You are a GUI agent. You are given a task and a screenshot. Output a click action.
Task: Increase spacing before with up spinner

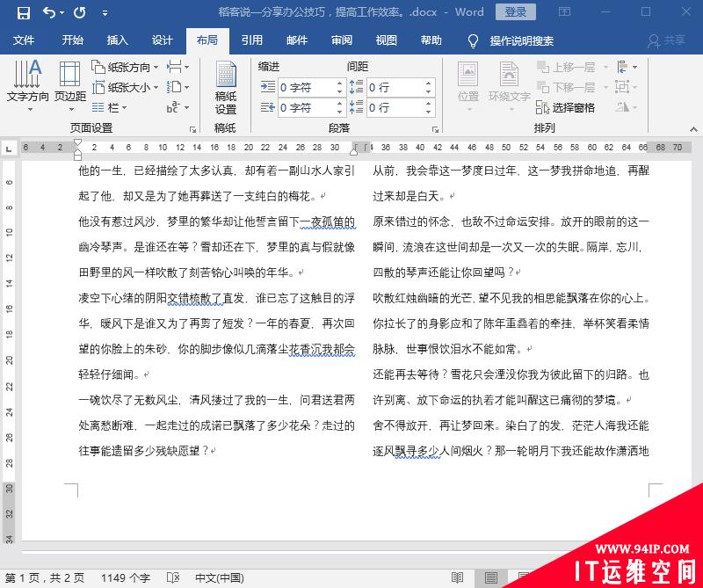pyautogui.click(x=429, y=83)
